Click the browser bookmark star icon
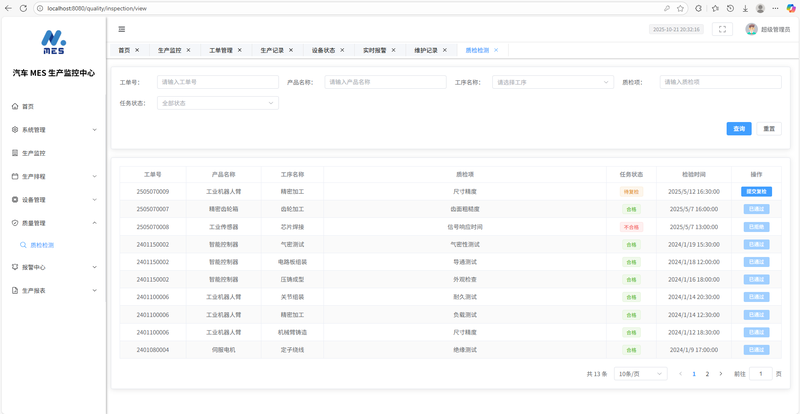 pyautogui.click(x=680, y=8)
